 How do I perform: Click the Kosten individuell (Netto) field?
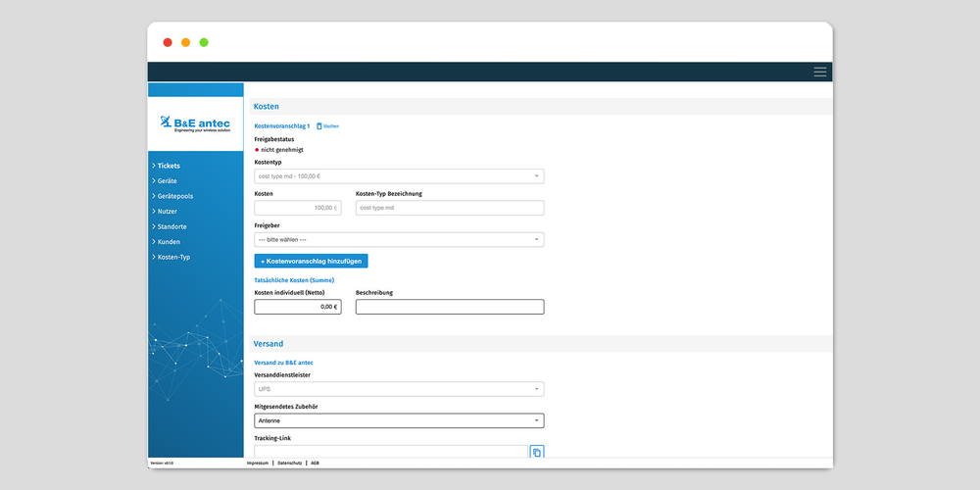298,307
